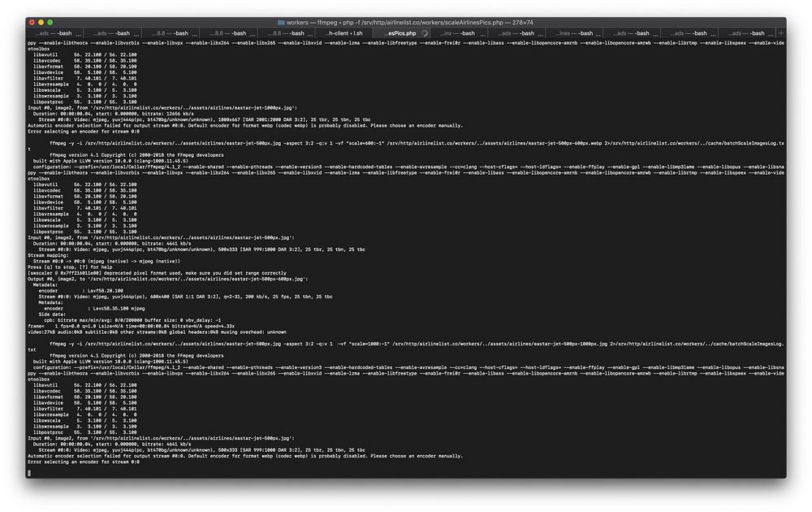Screen dimensions: 812x512
Task: Click the ffmpeg command containing scale=600:-1
Action: click(x=406, y=146)
